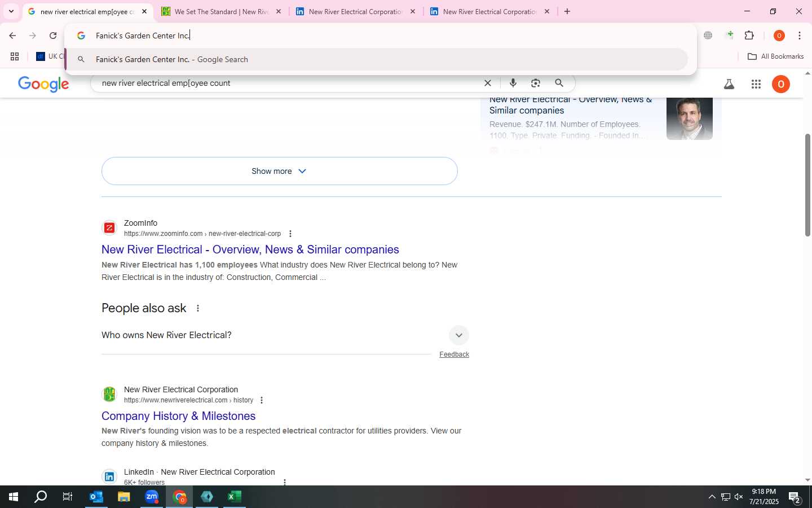Start voice search with the microphone
Viewport: 812px width, 508px height.
pyautogui.click(x=513, y=83)
